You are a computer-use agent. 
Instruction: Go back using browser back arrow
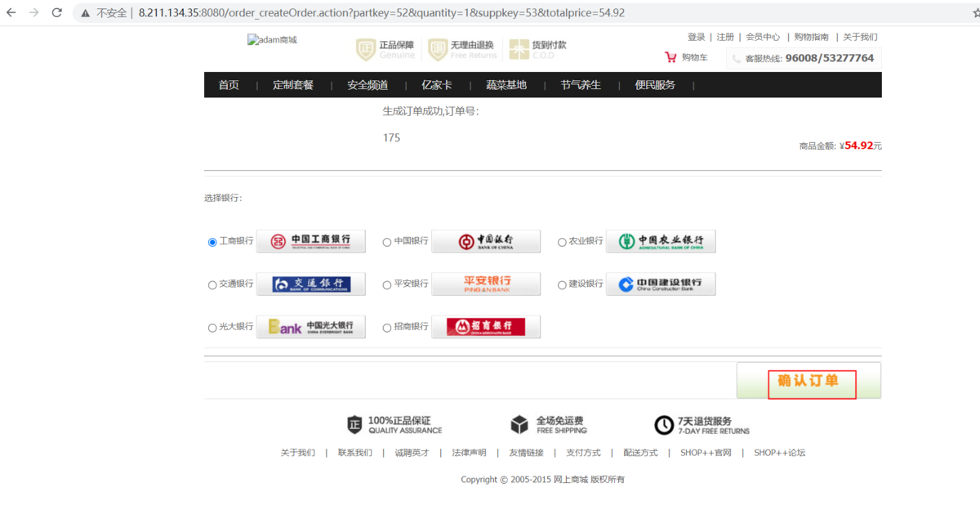tap(11, 13)
